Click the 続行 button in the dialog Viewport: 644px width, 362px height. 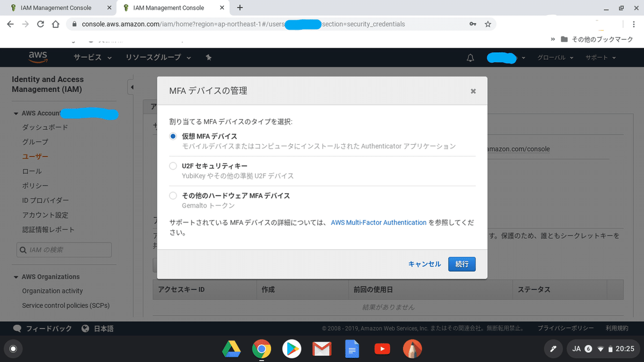pos(462,264)
